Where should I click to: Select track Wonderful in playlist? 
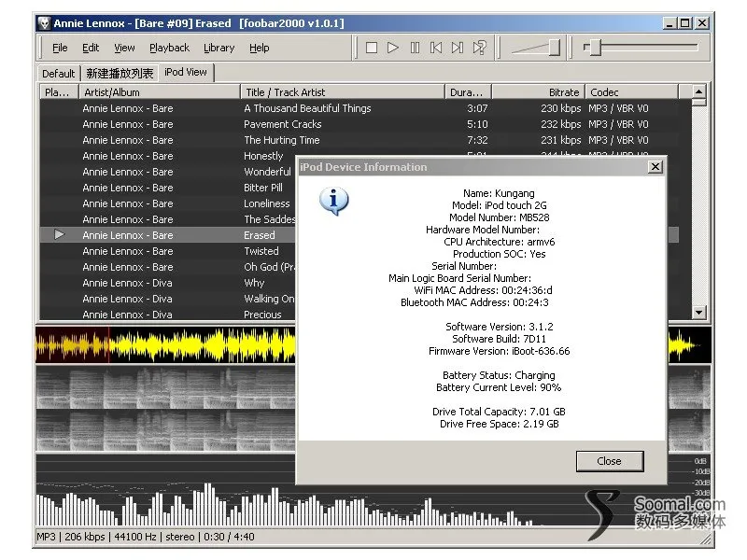pos(267,172)
